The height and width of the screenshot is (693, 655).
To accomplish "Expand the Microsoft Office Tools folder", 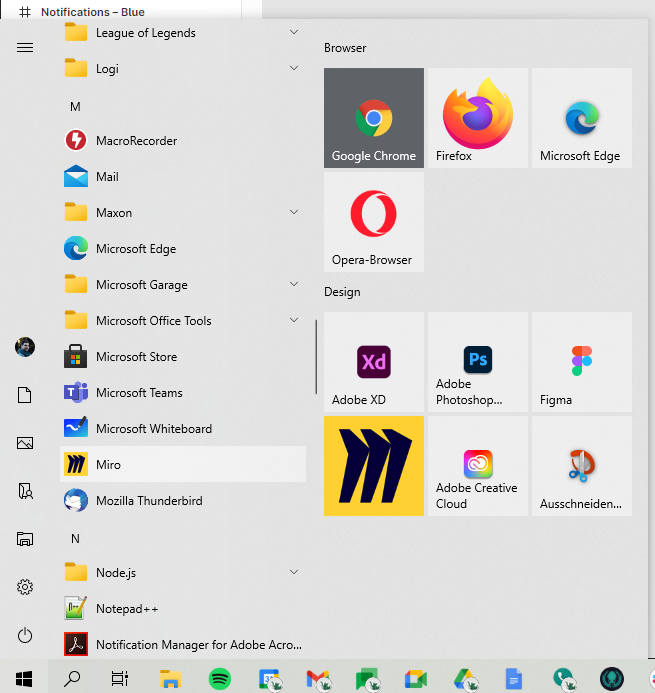I will tap(183, 321).
